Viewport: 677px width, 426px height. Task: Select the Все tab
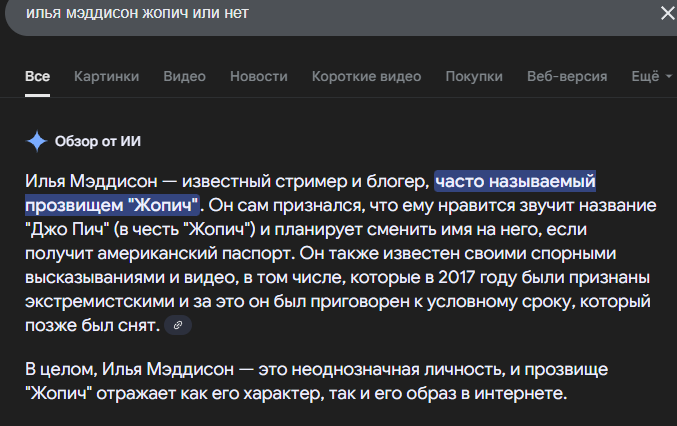click(x=38, y=76)
